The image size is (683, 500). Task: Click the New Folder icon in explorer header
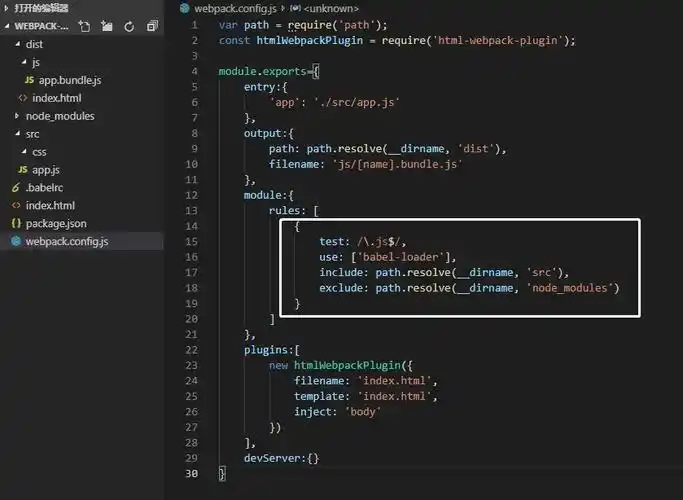click(107, 27)
